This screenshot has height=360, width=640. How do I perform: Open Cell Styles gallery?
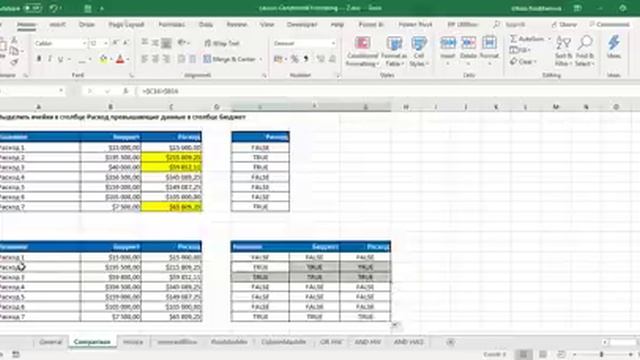click(x=419, y=51)
